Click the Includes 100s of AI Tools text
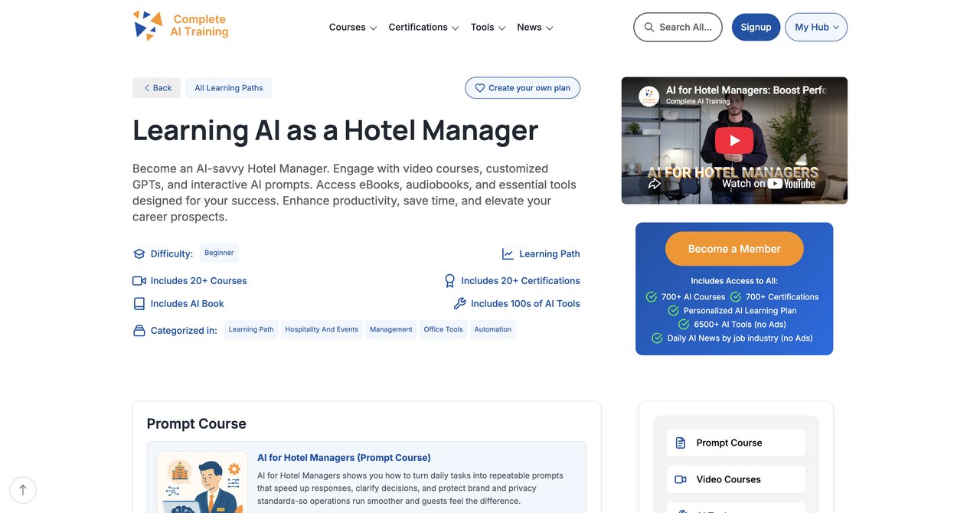 [525, 304]
